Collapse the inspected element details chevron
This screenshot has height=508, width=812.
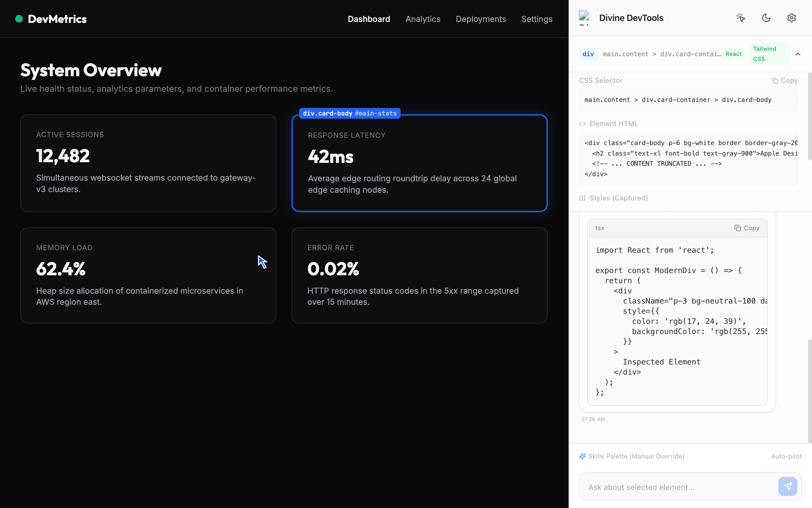click(x=798, y=54)
